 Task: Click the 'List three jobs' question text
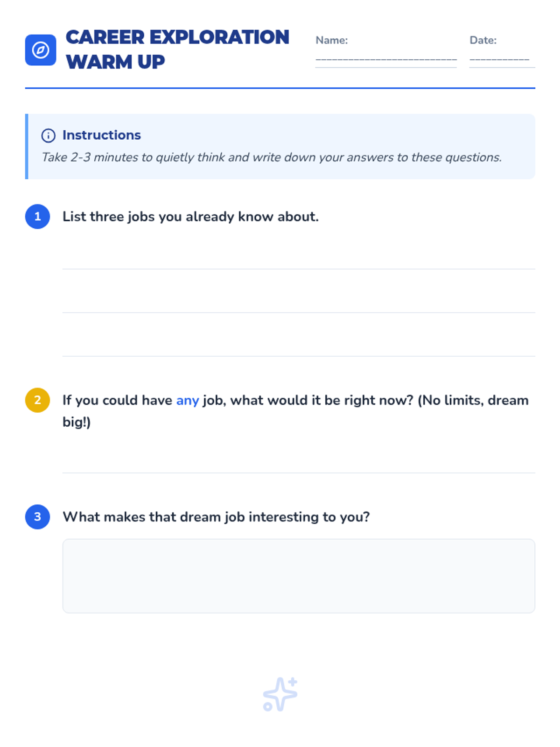(190, 217)
